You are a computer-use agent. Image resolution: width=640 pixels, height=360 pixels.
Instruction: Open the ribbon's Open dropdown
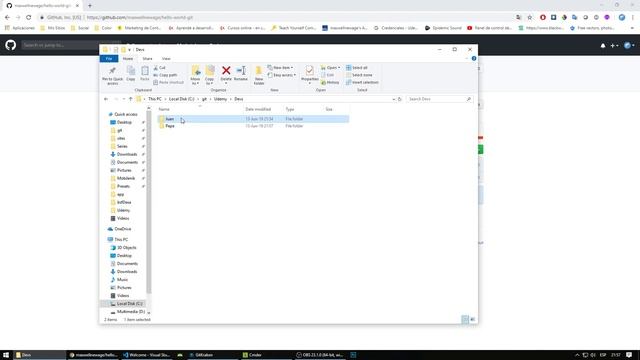[331, 68]
